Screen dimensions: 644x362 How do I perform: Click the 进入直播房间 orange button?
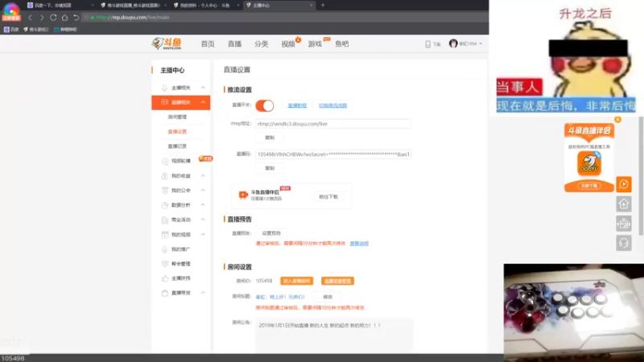pos(296,281)
